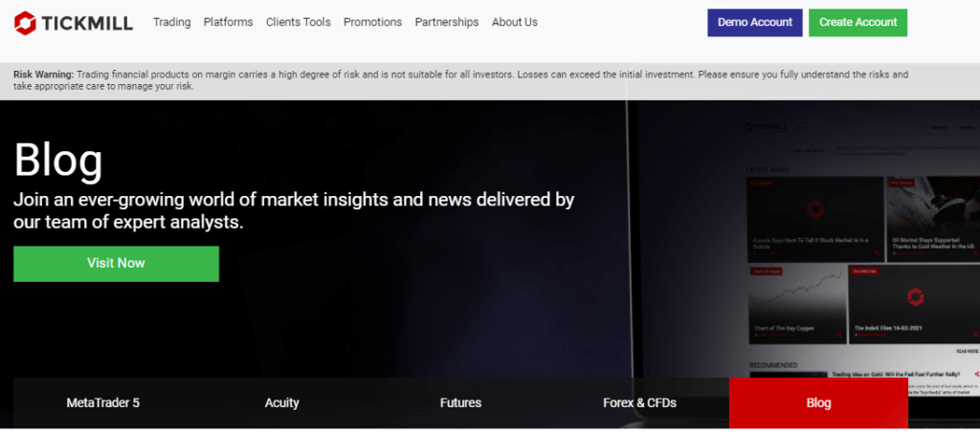
Task: Select the Futures tab
Action: coord(460,402)
